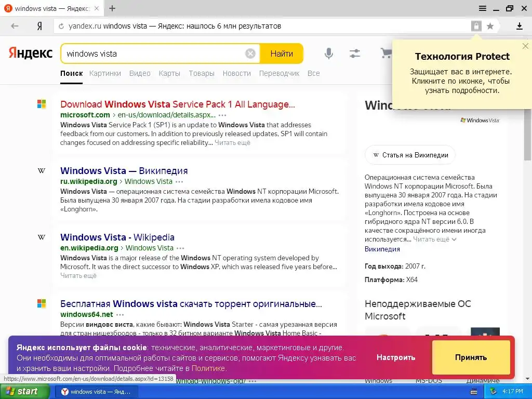532x399 pixels.
Task: Click the shopping cart icon
Action: coord(386,54)
